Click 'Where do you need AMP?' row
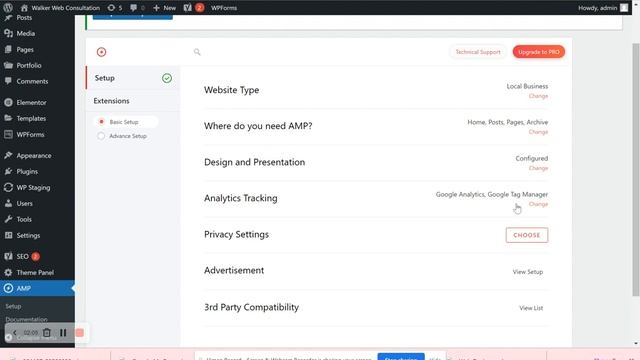The width and height of the screenshot is (640, 360). click(x=376, y=126)
